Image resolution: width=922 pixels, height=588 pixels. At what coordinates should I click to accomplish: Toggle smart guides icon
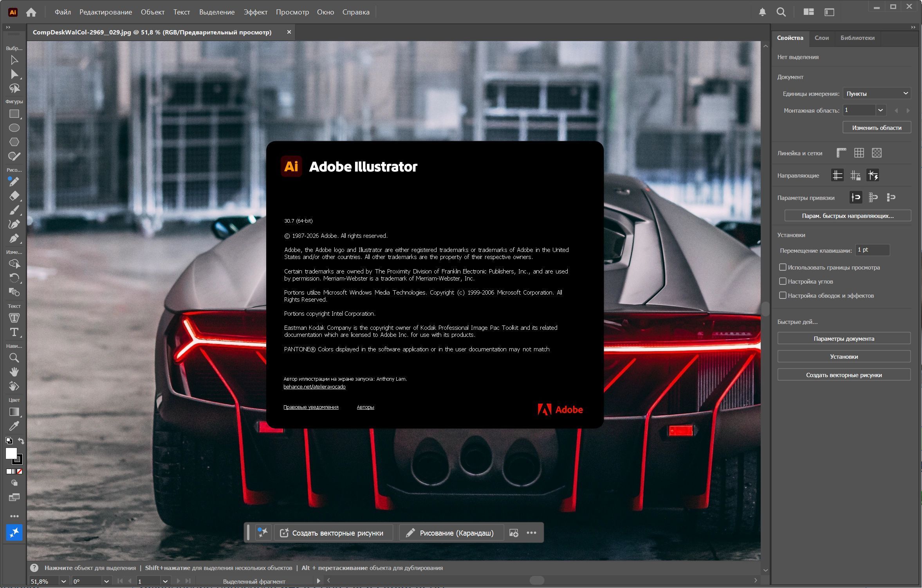(x=873, y=175)
